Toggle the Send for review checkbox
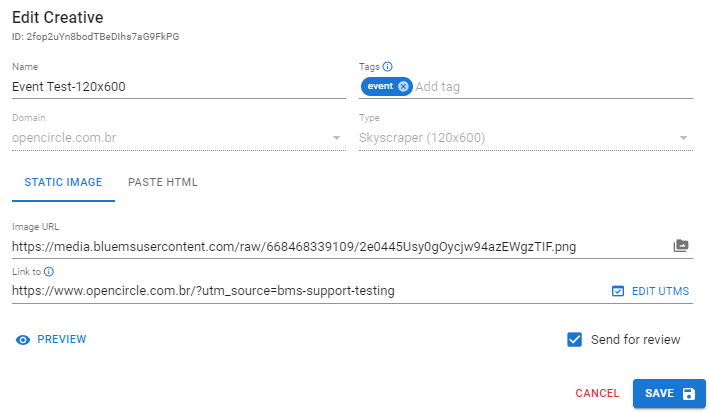Image resolution: width=709 pixels, height=413 pixels. (x=575, y=340)
